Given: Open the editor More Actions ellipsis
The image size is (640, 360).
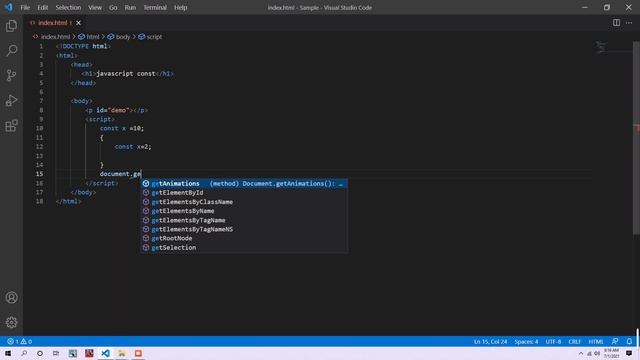Looking at the screenshot, I should click(629, 23).
